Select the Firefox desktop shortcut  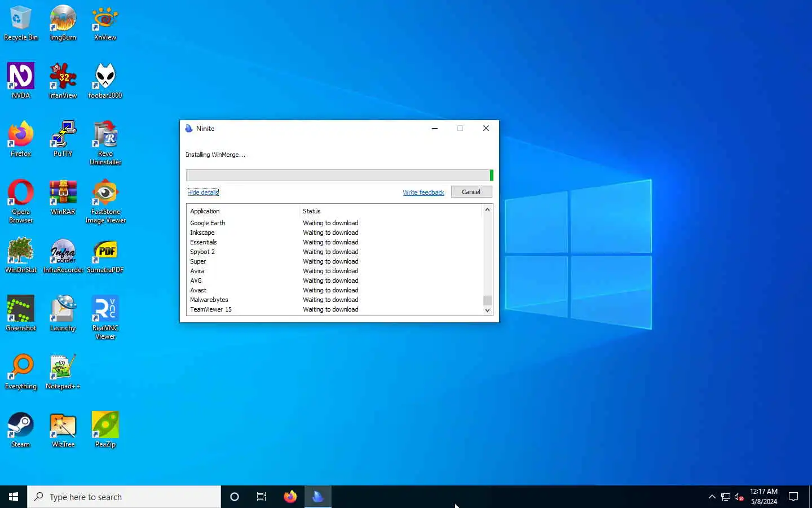21,139
